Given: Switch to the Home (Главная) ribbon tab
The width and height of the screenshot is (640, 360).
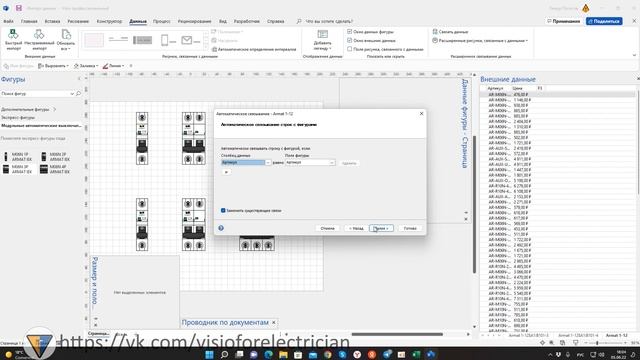Looking at the screenshot, I should tap(29, 21).
